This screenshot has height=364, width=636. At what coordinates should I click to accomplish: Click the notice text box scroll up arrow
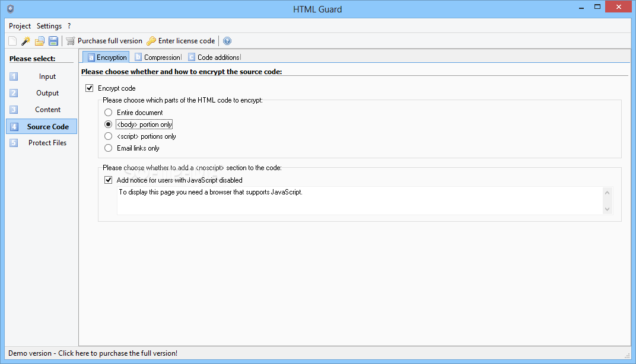[x=607, y=193]
